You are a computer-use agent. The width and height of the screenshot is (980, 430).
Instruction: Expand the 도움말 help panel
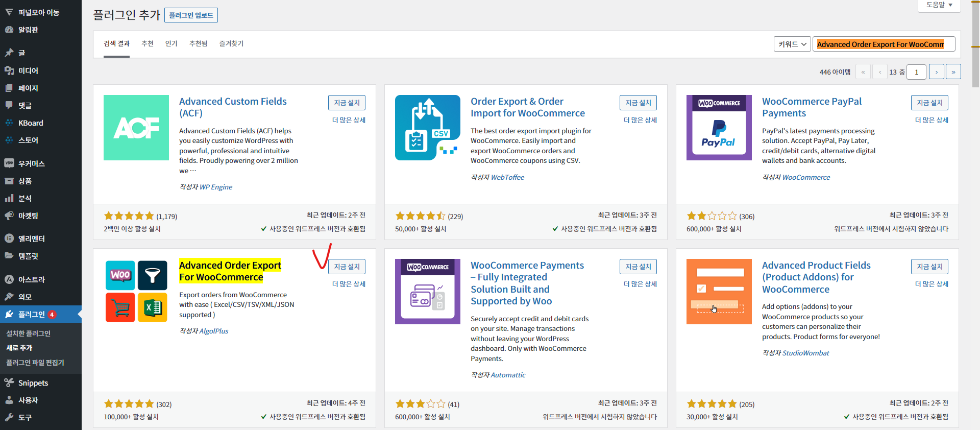939,5
